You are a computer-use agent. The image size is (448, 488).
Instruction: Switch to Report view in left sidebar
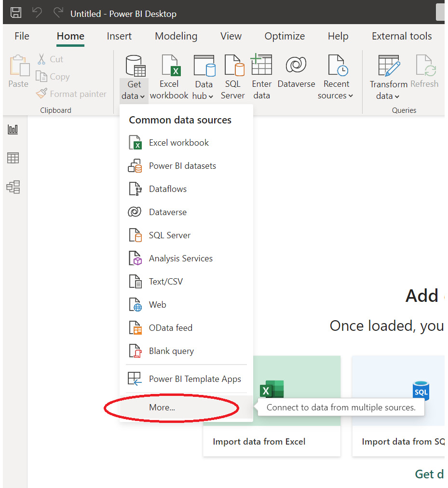[13, 129]
